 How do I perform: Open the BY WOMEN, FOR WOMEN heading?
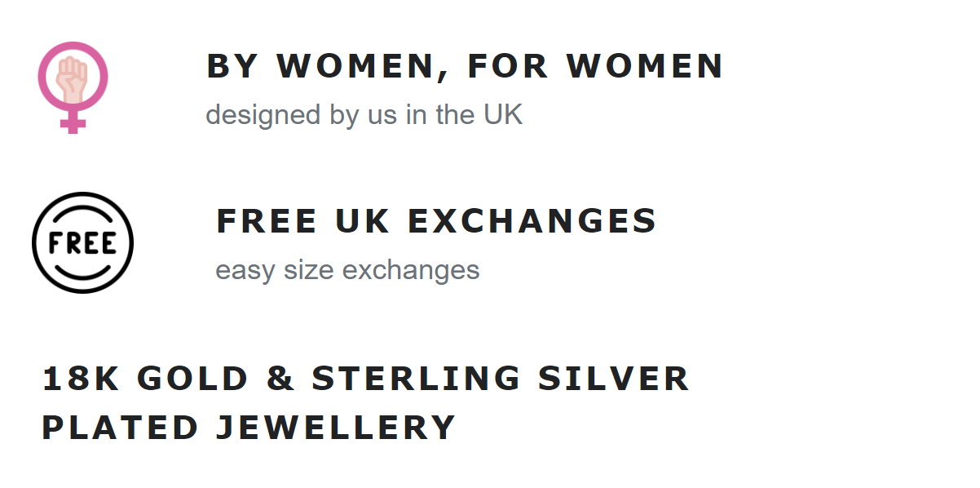(x=465, y=67)
